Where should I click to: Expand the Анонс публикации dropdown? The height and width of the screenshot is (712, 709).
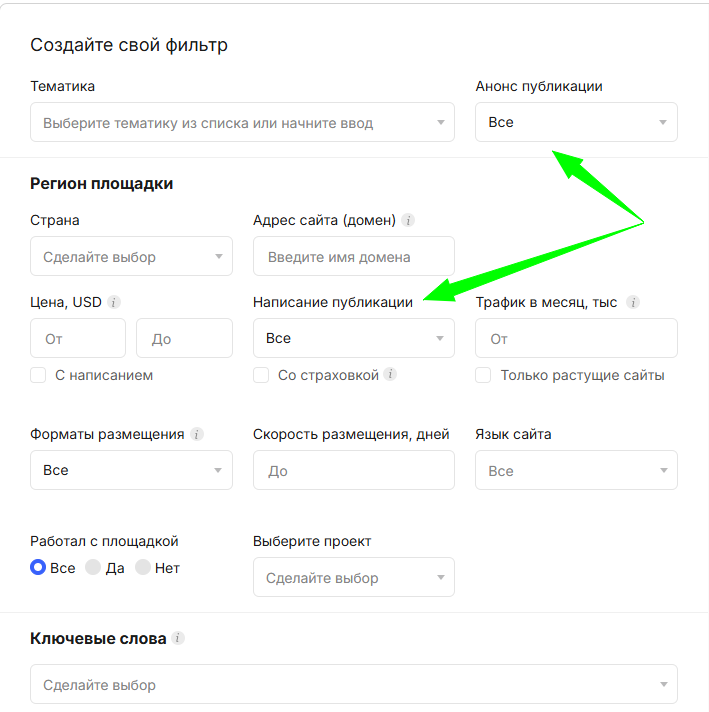[x=576, y=122]
